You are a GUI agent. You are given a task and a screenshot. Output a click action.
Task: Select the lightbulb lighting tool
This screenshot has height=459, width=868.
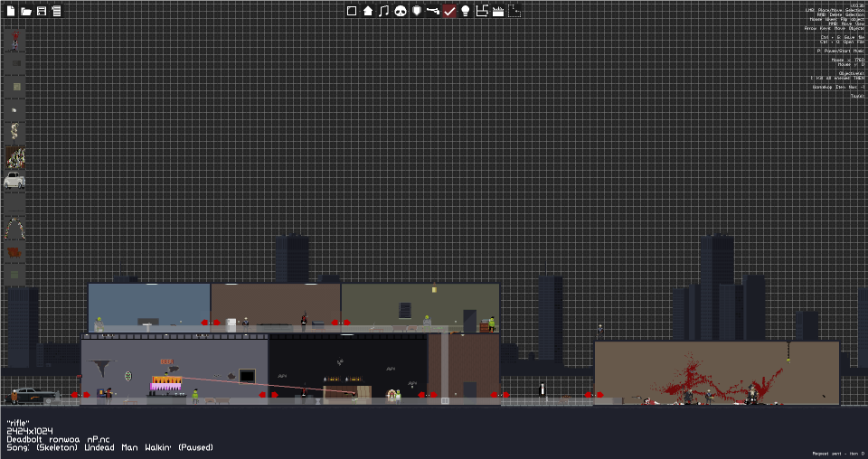[x=466, y=11]
